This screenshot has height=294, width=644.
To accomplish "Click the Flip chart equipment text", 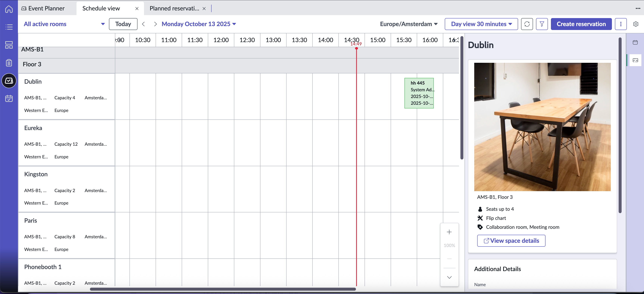I will click(x=496, y=218).
